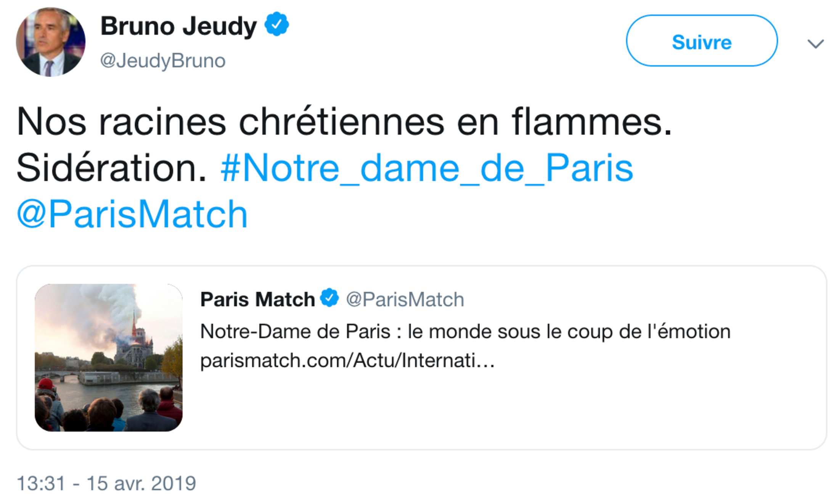Screen dimensions: 839x504
Task: Click the Suivre follow button
Action: [x=701, y=41]
